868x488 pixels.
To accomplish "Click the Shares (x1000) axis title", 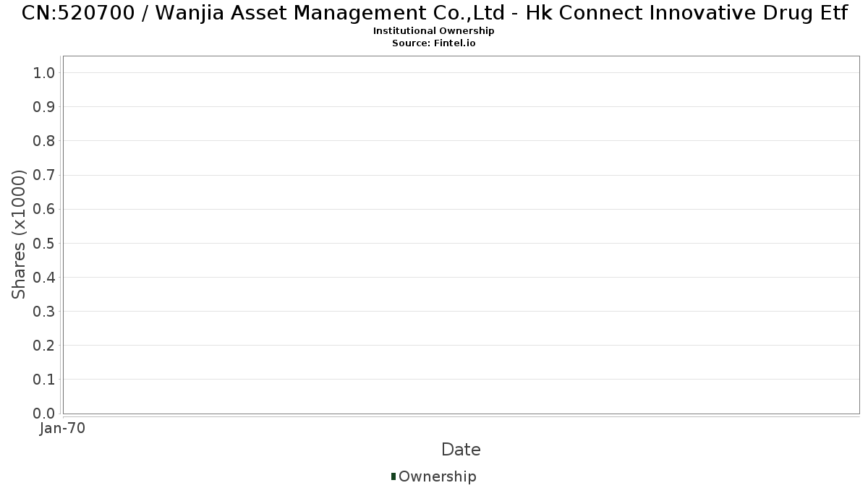I will 20,234.
